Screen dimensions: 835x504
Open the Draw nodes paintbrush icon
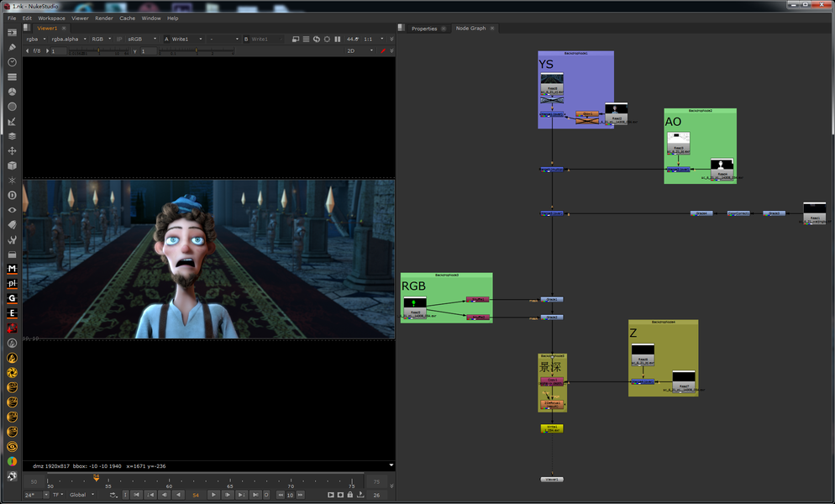[x=12, y=47]
